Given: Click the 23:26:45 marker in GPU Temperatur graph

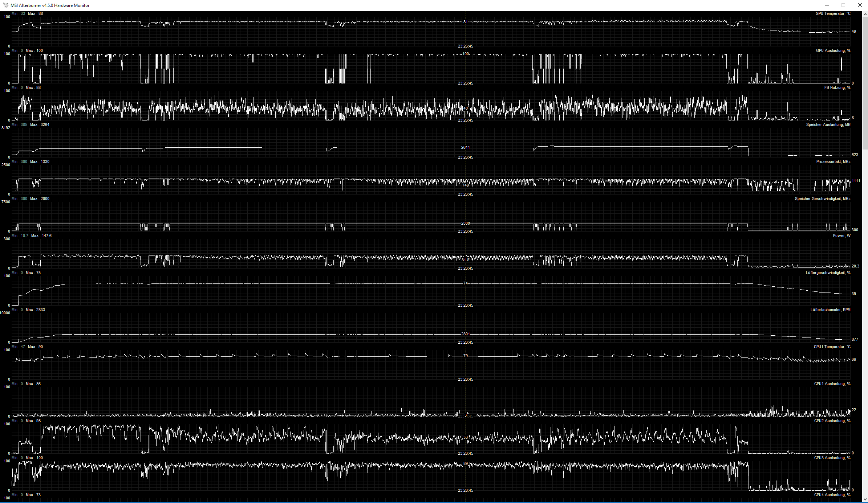Looking at the screenshot, I should click(x=465, y=46).
